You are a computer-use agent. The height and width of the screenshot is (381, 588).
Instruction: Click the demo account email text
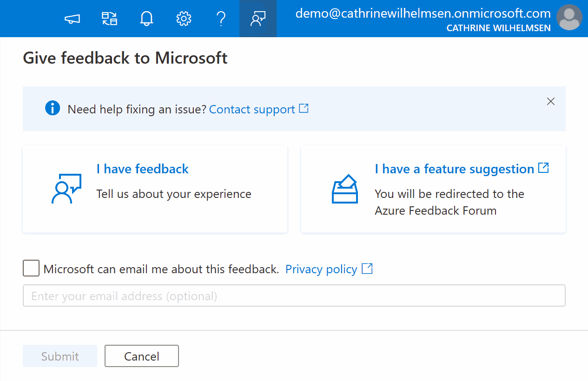tap(423, 13)
